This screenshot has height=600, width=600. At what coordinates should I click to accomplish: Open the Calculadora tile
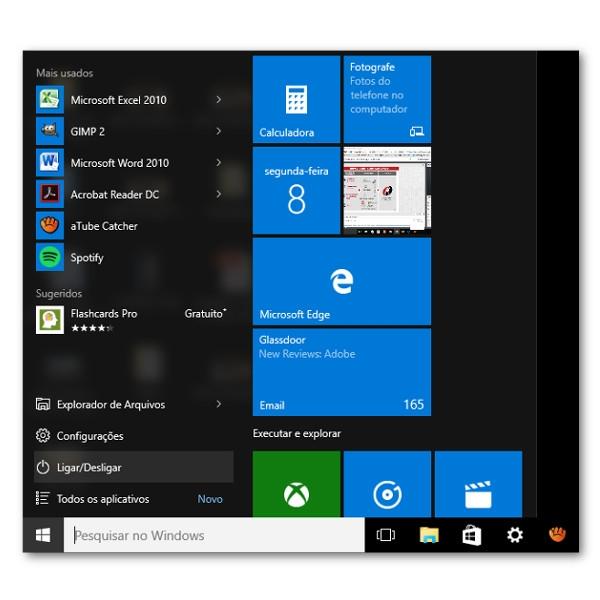[296, 99]
